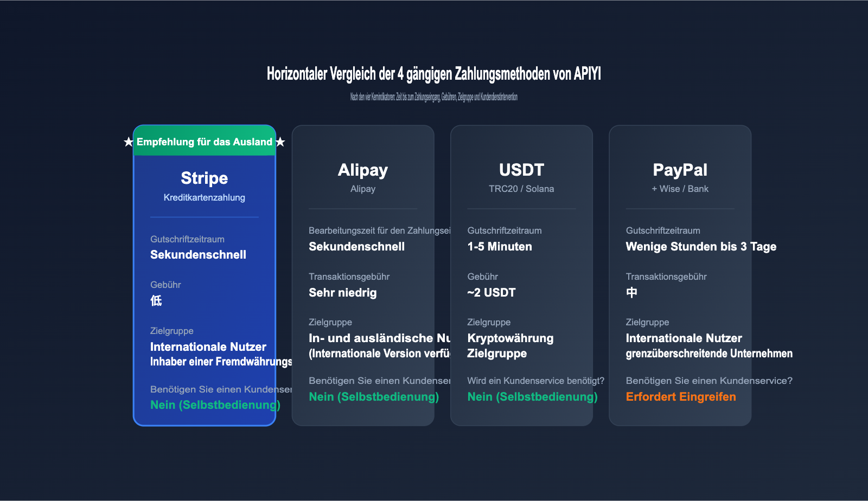Click the 'Zielgruppe' label in PayPal card
The image size is (868, 501).
pyautogui.click(x=647, y=322)
